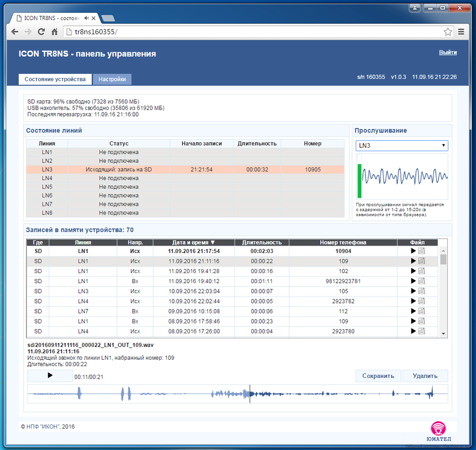Seek in the recording waveform timeline

[x=237, y=394]
